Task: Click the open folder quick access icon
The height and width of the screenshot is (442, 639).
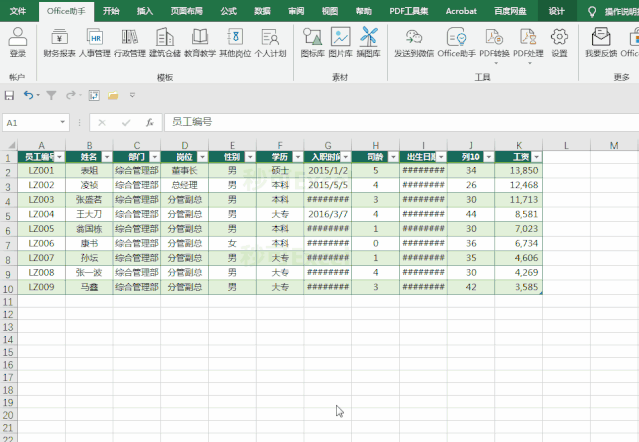Action: [113, 95]
